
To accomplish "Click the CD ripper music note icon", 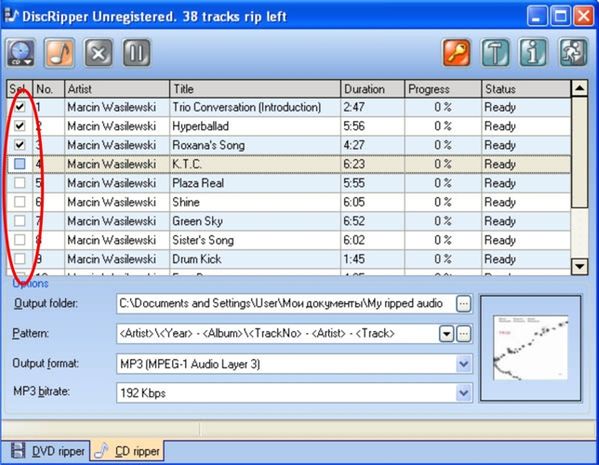I will tap(101, 451).
